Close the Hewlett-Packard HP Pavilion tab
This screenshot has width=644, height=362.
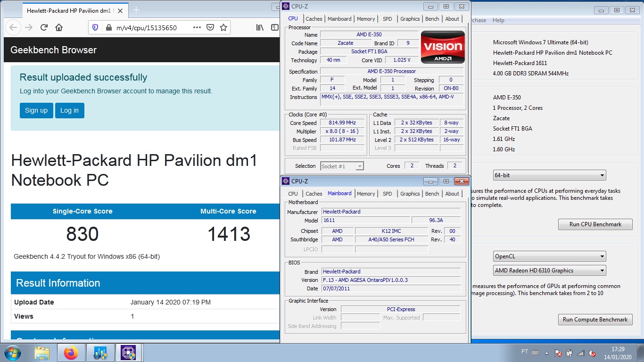click(x=119, y=10)
